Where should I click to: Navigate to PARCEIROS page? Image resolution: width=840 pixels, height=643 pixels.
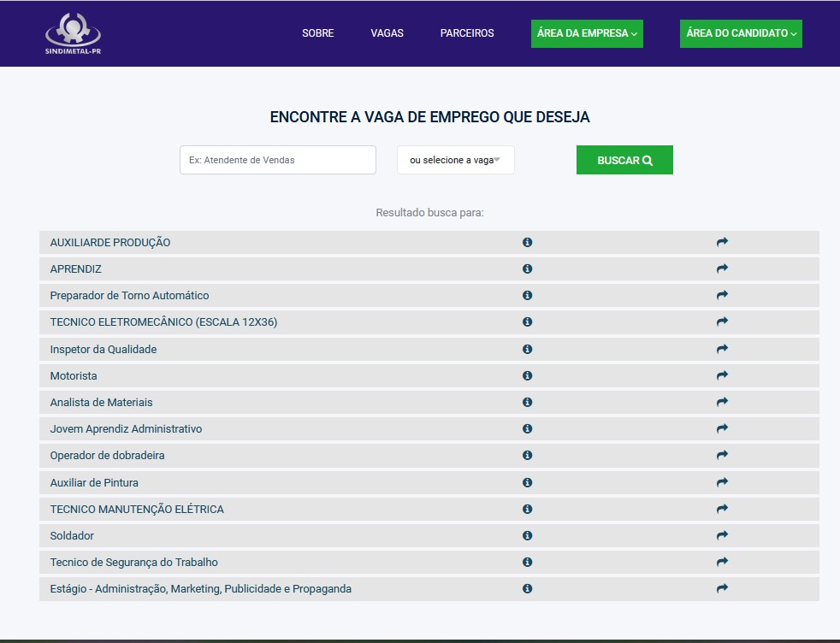coord(467,33)
